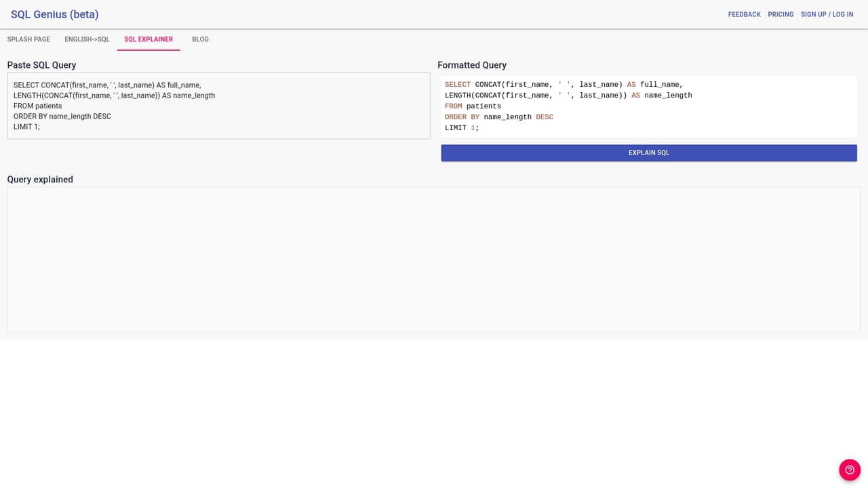Click inside the Query explained output area

click(x=434, y=260)
